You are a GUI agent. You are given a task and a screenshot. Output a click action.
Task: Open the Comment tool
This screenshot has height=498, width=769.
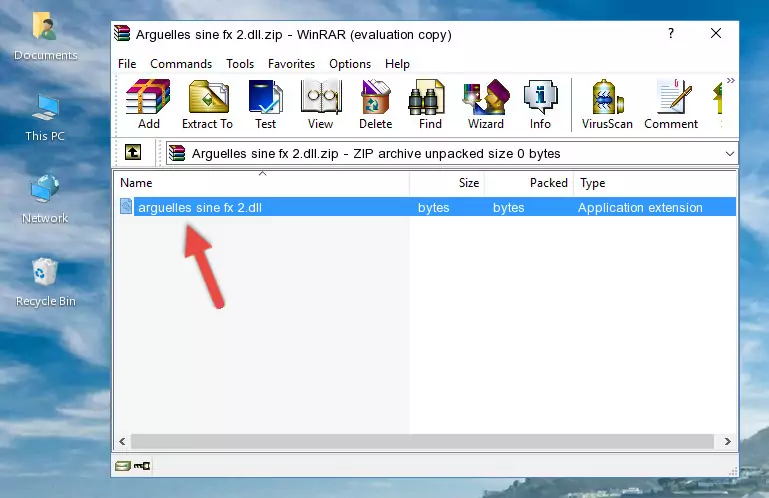(x=671, y=104)
